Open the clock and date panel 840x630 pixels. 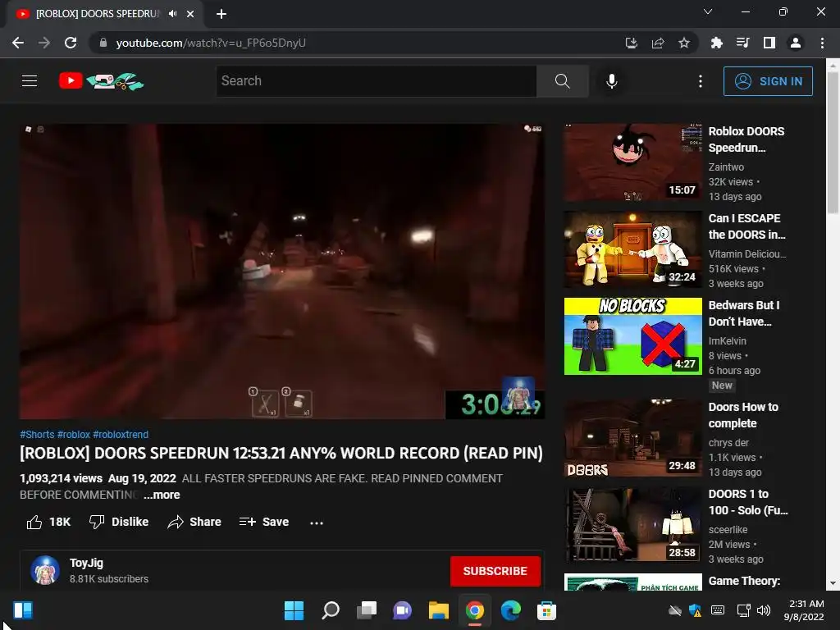coord(804,610)
